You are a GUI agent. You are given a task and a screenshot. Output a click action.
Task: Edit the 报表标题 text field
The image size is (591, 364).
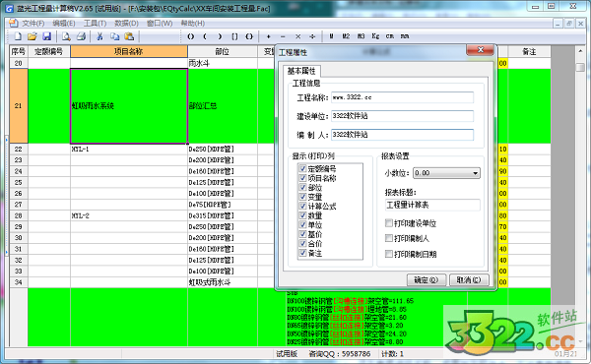coord(432,206)
